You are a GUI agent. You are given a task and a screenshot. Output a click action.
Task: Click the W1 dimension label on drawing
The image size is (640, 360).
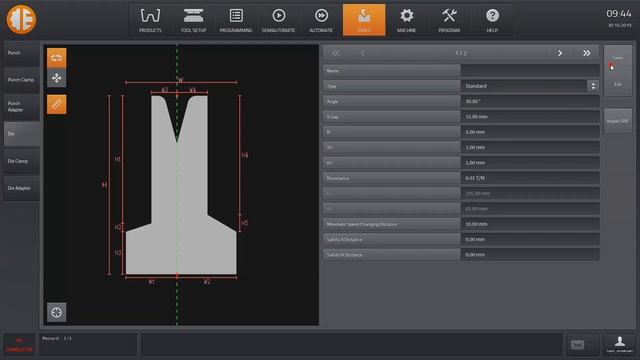point(151,282)
